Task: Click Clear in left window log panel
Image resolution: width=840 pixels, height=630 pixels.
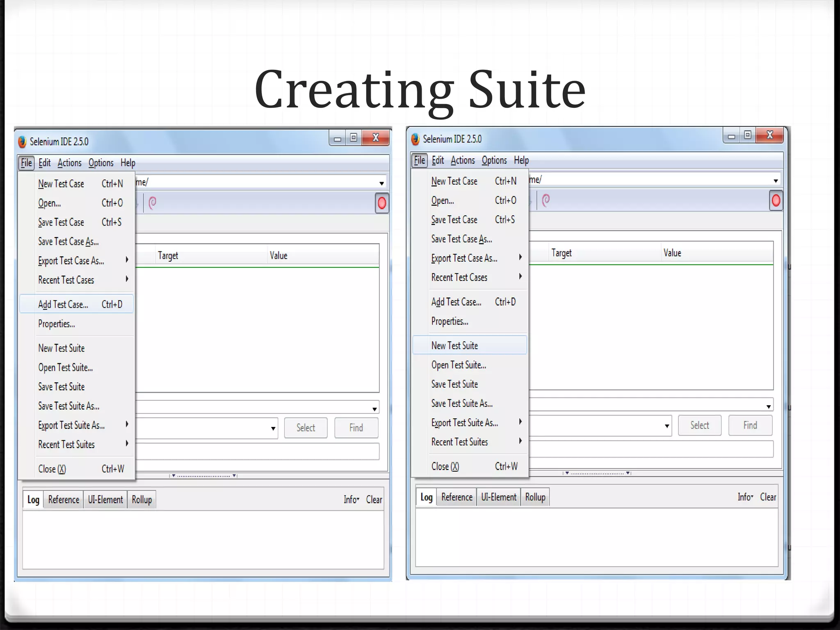Action: click(x=374, y=500)
